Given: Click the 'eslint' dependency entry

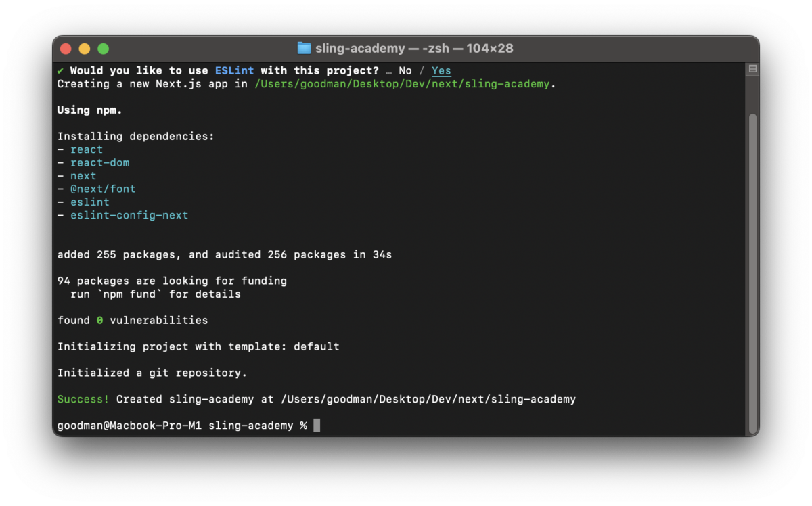Looking at the screenshot, I should click(x=90, y=202).
